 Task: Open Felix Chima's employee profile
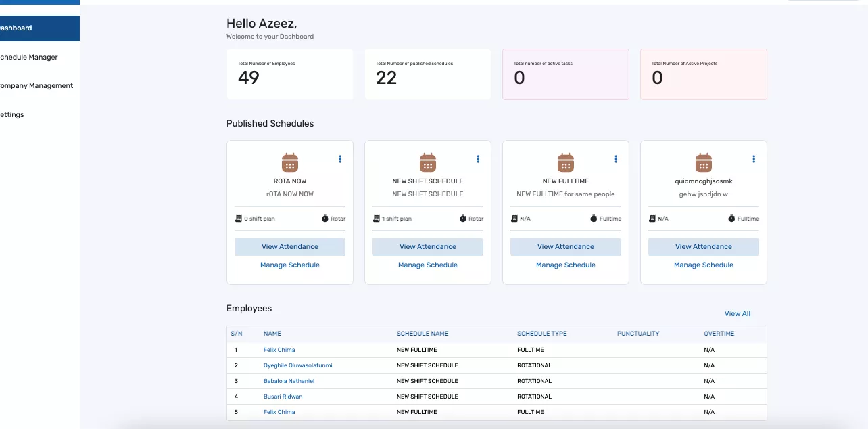point(279,349)
